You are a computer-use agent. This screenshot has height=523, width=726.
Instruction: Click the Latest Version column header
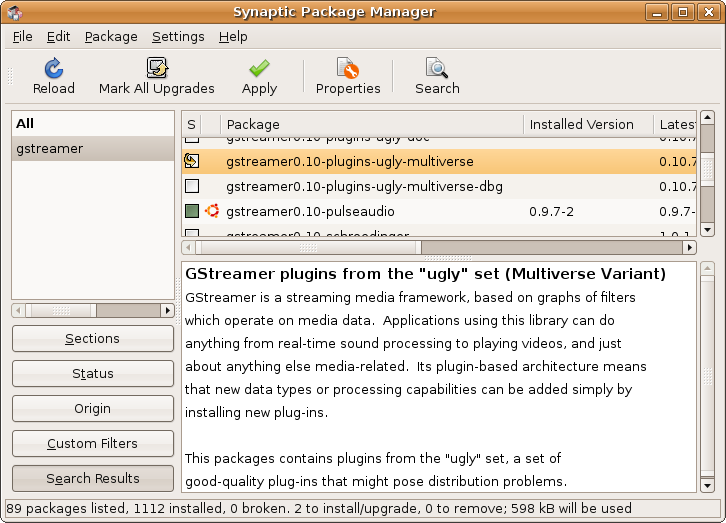click(x=675, y=124)
